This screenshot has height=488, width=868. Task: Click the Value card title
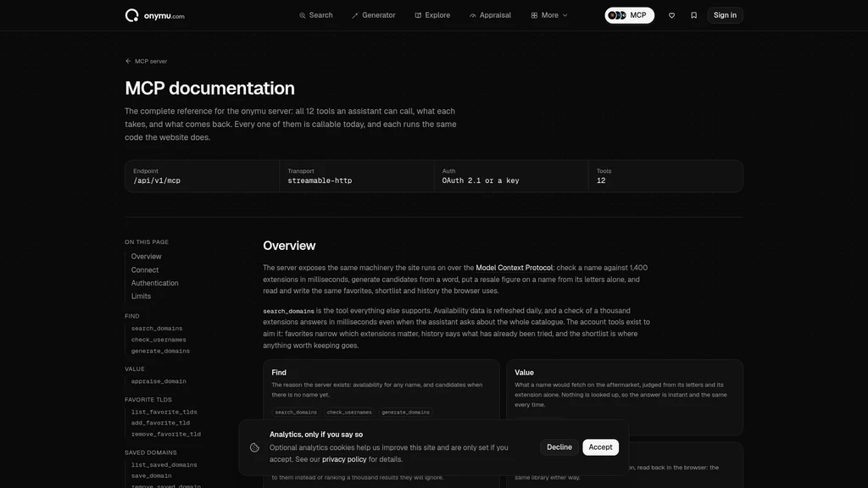524,373
